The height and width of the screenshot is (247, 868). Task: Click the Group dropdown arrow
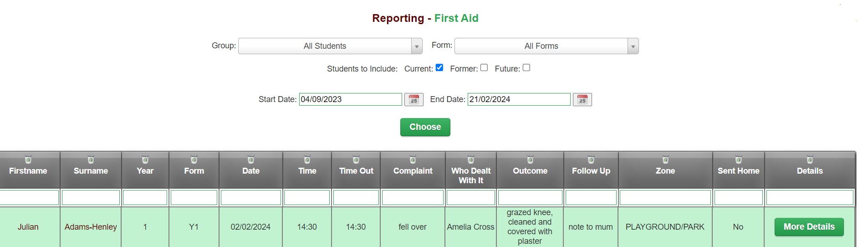click(417, 46)
